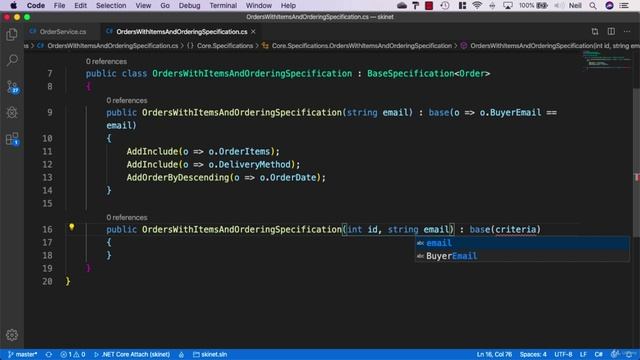Click 0 references lens above line 16
640x360 pixels.
point(127,217)
